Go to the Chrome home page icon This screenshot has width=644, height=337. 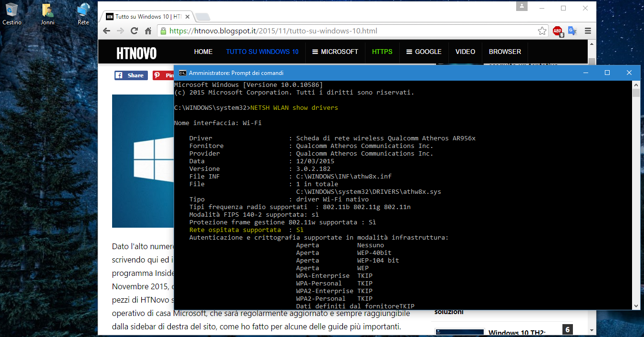click(x=148, y=31)
